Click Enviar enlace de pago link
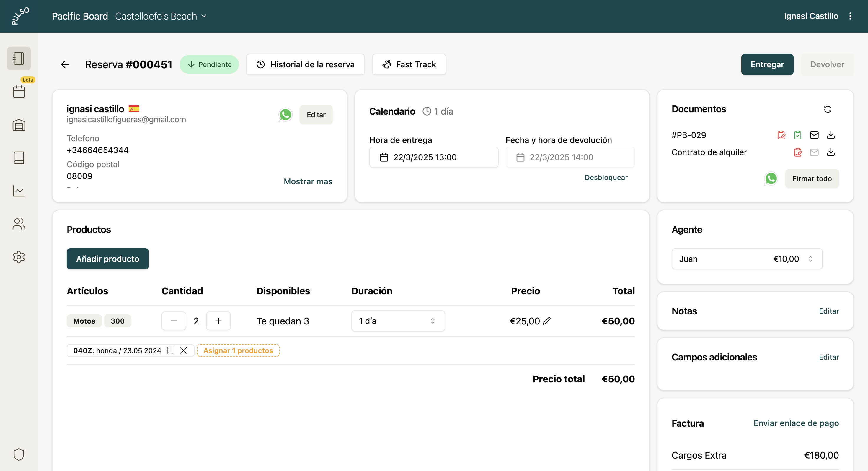Viewport: 868px width, 471px height. [796, 423]
